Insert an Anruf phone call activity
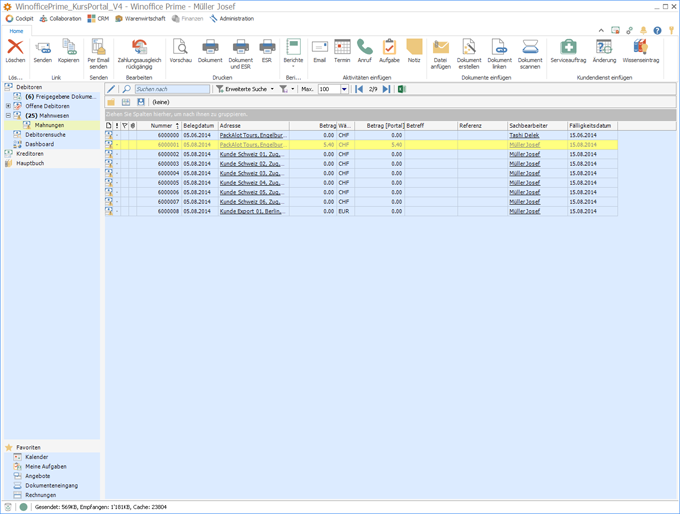 pyautogui.click(x=364, y=47)
